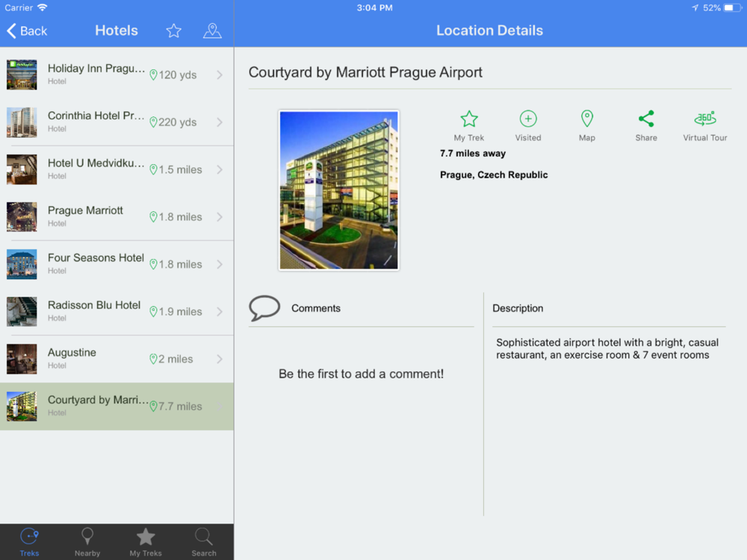Open Radisson Blu Hotel row chevron
This screenshot has width=747, height=560.
[x=220, y=312]
